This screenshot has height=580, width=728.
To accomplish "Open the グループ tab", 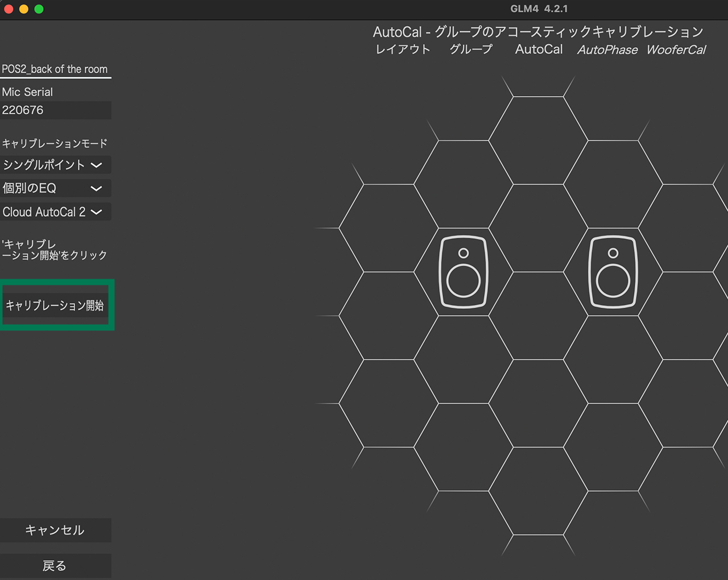I will click(x=470, y=50).
